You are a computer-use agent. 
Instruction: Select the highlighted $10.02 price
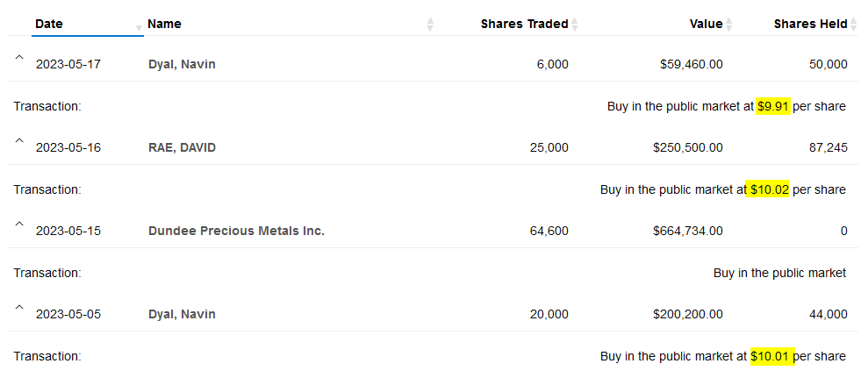768,189
